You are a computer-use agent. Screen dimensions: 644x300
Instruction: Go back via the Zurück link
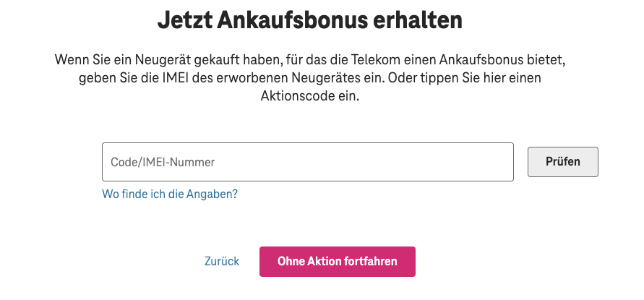coord(222,262)
